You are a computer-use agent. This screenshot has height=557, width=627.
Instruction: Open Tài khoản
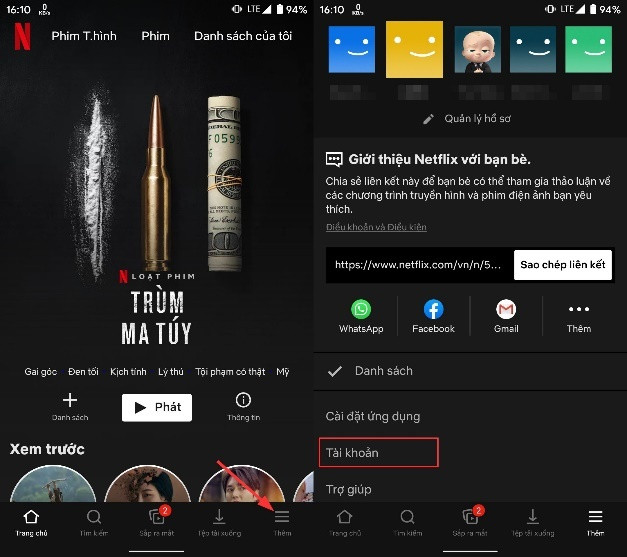pyautogui.click(x=379, y=453)
